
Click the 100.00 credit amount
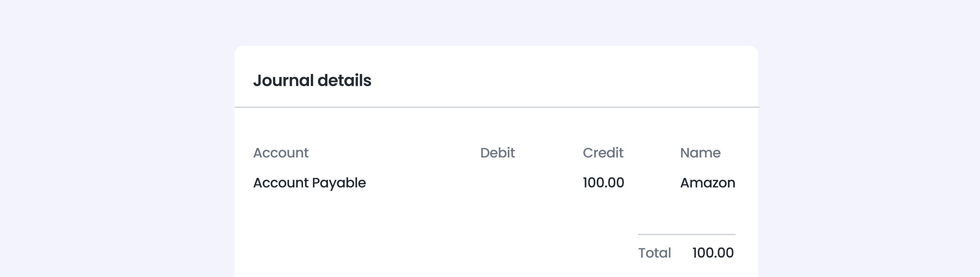(603, 183)
